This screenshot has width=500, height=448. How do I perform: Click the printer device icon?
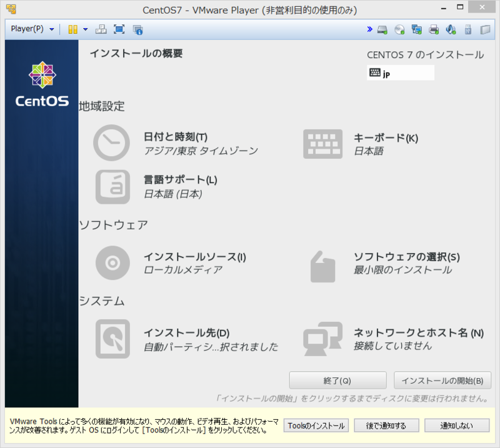pos(432,29)
